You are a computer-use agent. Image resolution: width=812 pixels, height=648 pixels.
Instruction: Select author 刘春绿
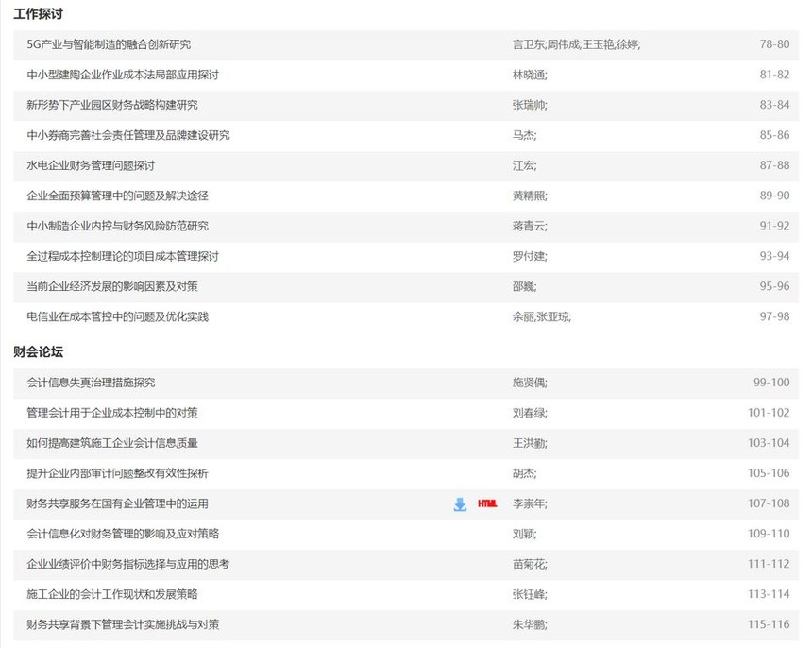(530, 413)
